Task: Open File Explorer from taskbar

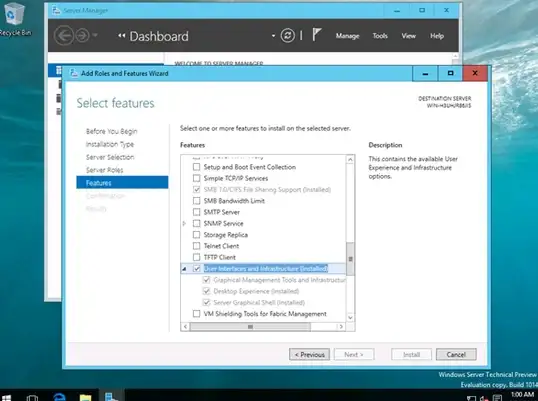Action: click(85, 397)
